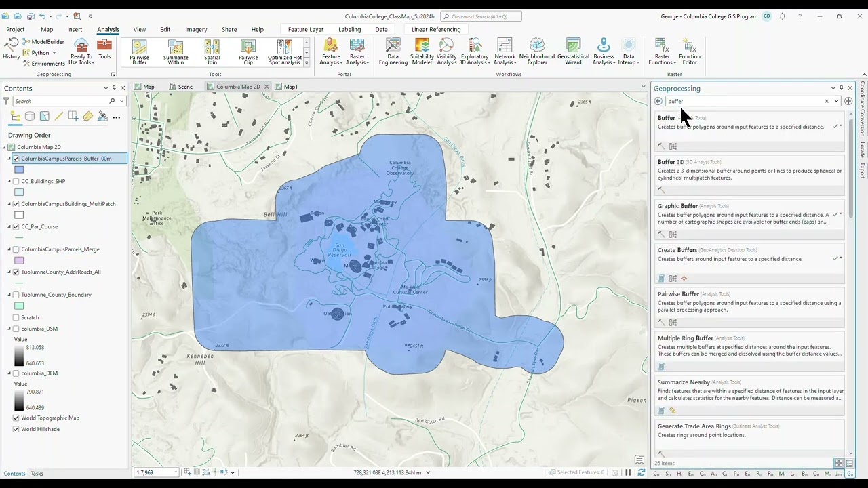
Task: Open the Summarize Nearby tool
Action: coord(749,396)
